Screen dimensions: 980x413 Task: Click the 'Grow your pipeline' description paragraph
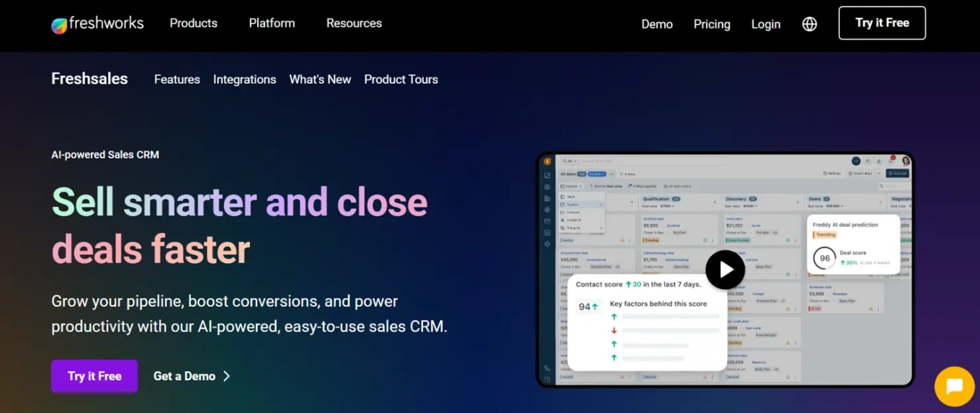249,314
